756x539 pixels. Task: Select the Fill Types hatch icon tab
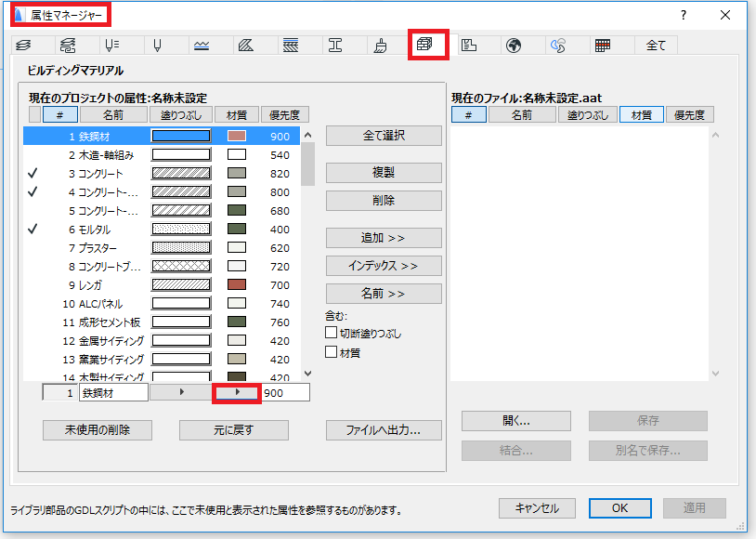[x=246, y=46]
